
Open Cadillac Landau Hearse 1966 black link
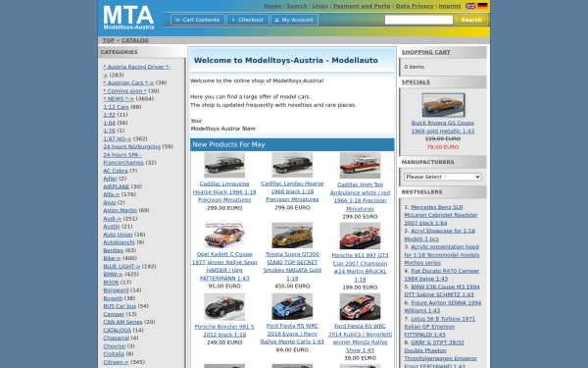click(x=292, y=191)
